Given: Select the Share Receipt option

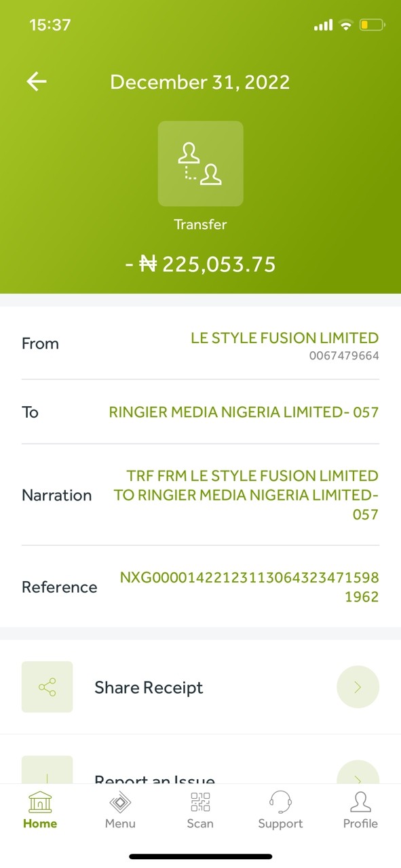Looking at the screenshot, I should click(x=200, y=687).
